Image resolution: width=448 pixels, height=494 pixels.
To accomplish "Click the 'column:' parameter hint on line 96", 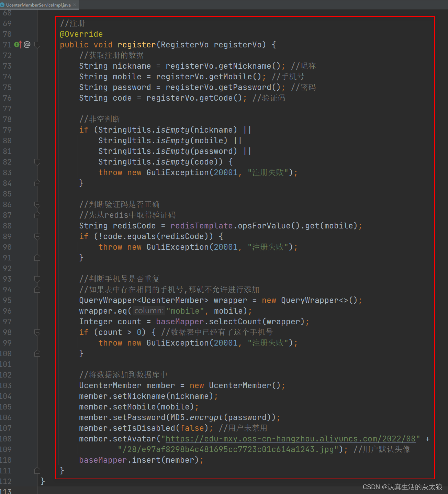I will 149,311.
